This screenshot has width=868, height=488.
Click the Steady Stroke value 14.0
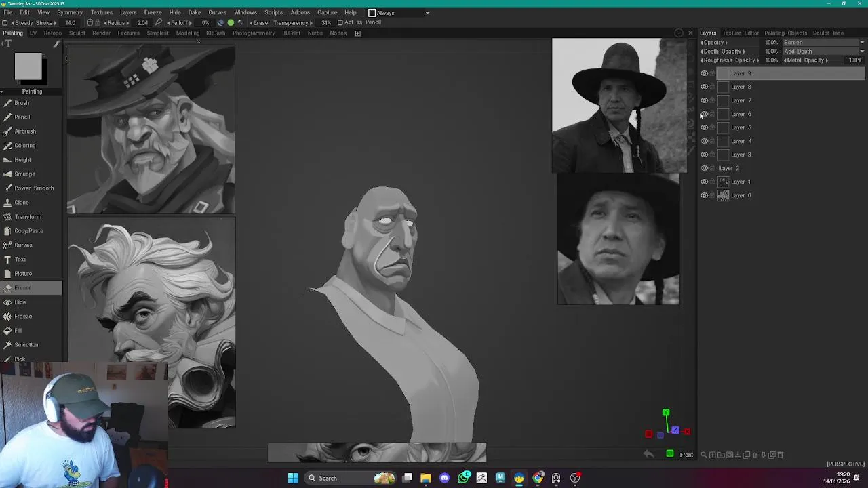coord(71,22)
